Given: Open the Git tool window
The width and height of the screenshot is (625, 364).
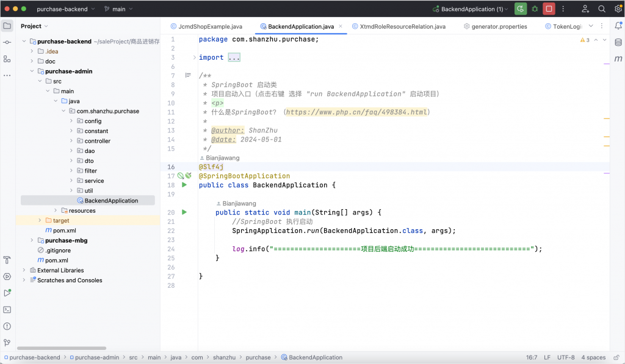Looking at the screenshot, I should pyautogui.click(x=7, y=343).
